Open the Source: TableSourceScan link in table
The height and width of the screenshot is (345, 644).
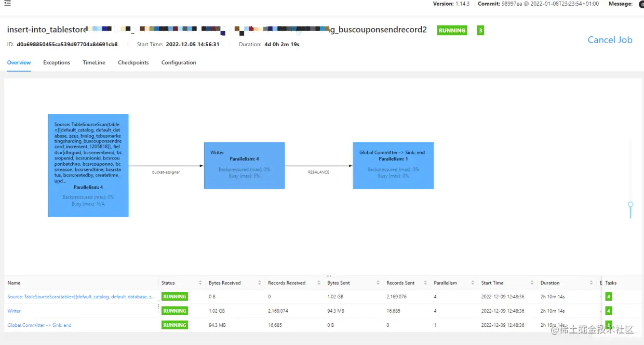[81, 297]
